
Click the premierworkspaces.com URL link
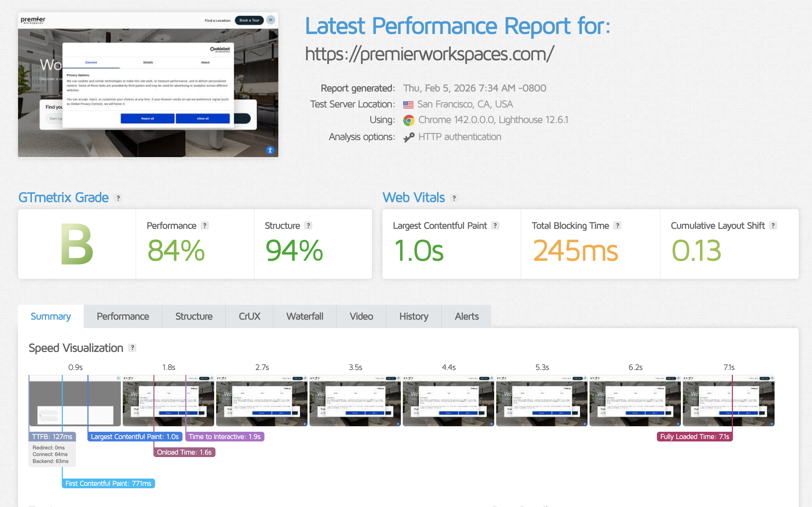[429, 54]
